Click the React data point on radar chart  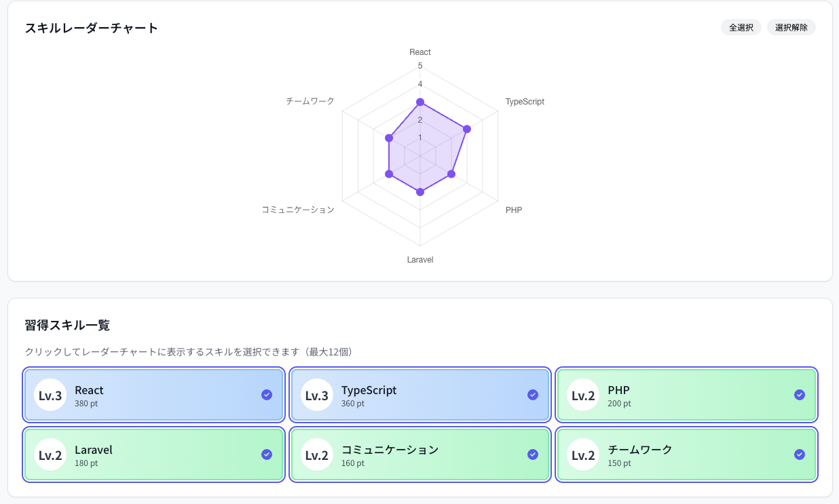(x=420, y=102)
